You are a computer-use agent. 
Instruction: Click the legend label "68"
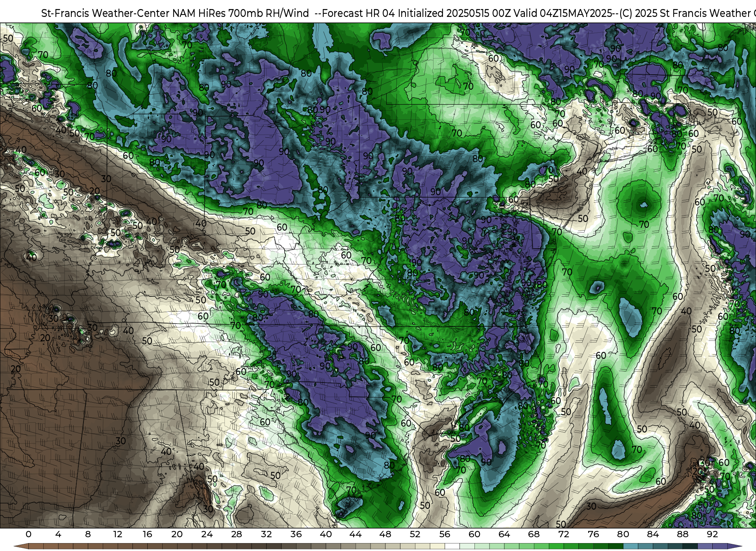[534, 534]
